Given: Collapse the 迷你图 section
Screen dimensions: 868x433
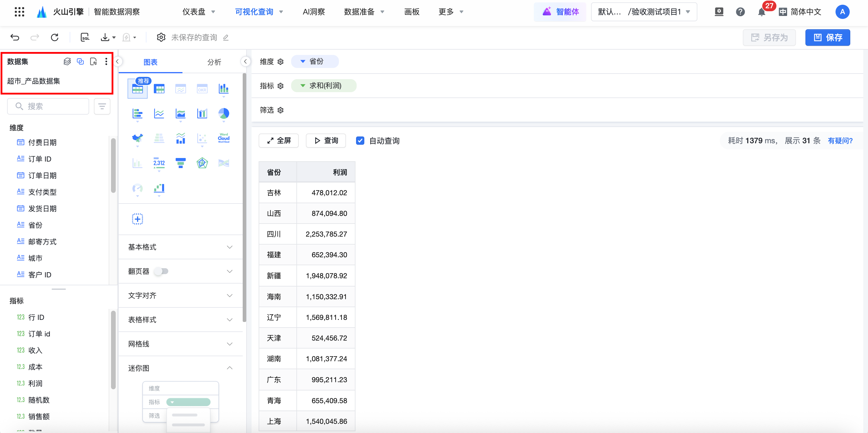Looking at the screenshot, I should (229, 368).
